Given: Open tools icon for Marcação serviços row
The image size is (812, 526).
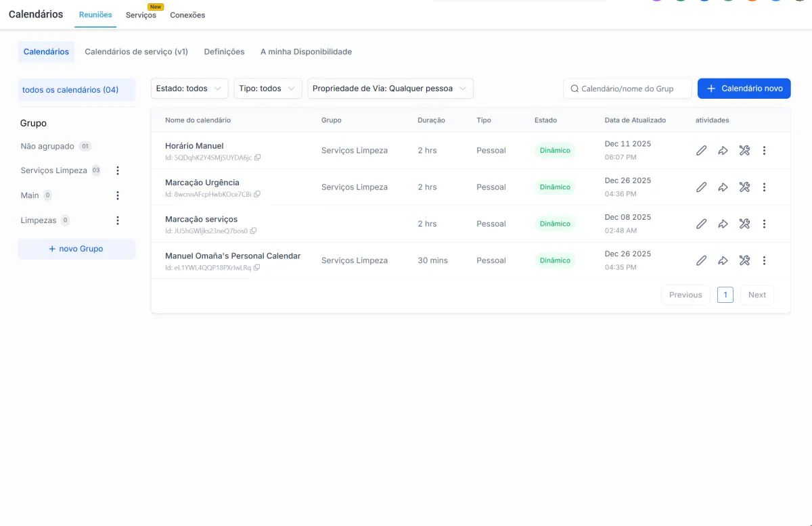Looking at the screenshot, I should coord(744,224).
